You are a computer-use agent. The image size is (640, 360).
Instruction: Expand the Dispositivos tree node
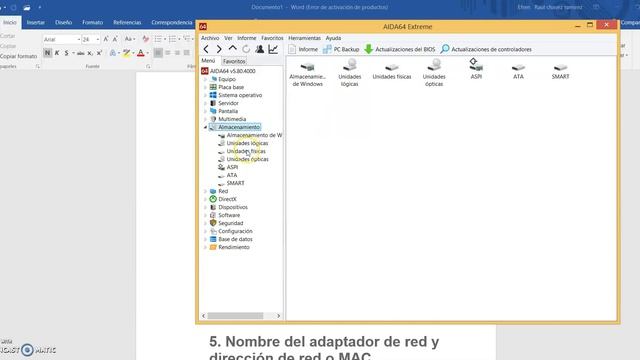(205, 207)
